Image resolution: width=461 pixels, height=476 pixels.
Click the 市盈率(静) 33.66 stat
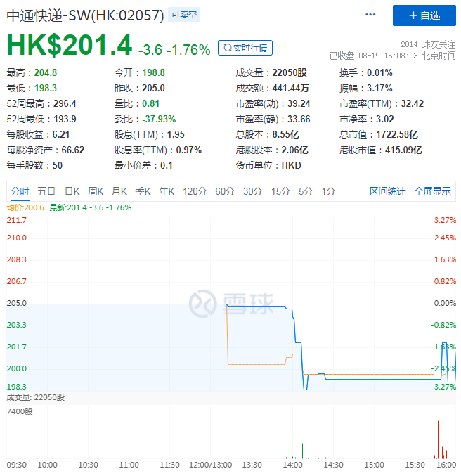pyautogui.click(x=273, y=120)
